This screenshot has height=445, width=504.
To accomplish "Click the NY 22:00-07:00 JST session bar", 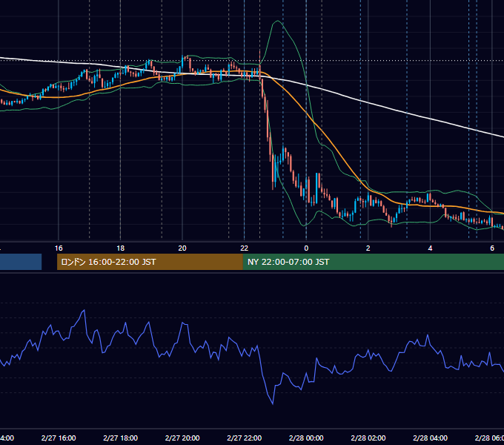I will click(373, 262).
